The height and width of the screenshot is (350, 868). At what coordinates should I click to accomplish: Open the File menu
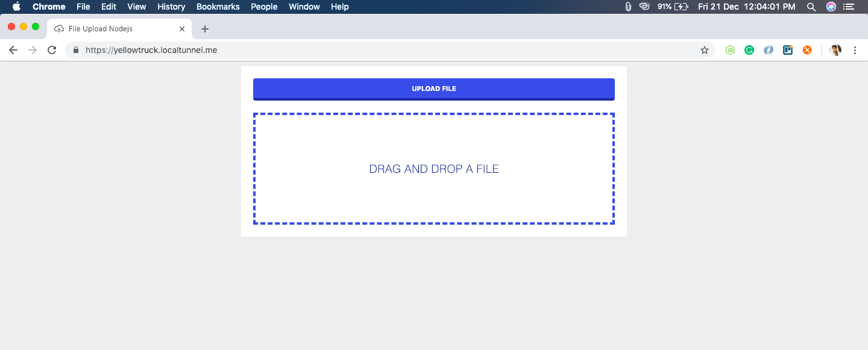point(83,7)
